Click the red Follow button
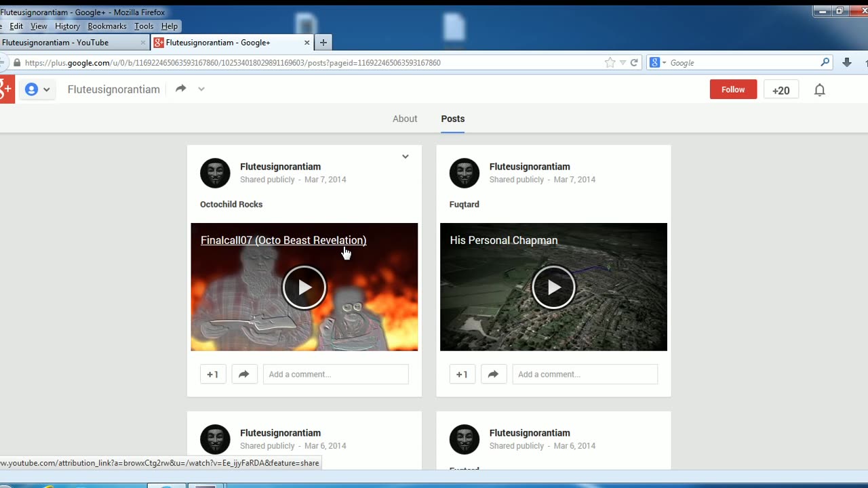868x488 pixels. pos(733,89)
